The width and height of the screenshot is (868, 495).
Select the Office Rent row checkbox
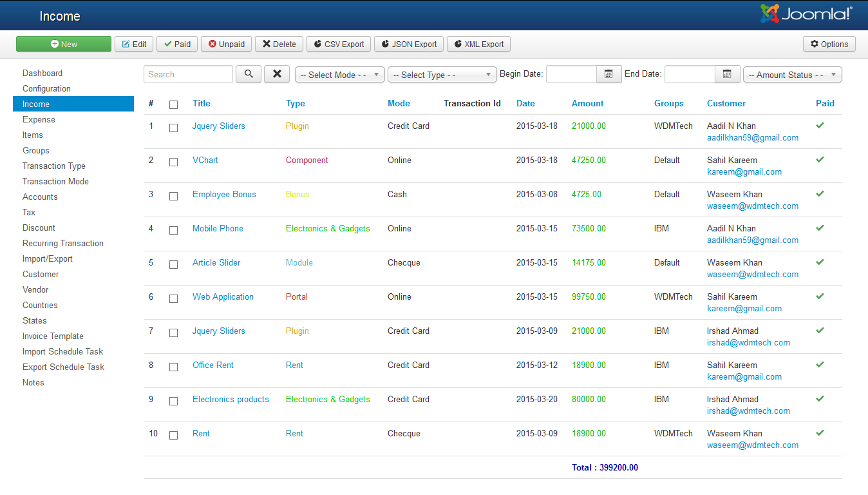(173, 367)
